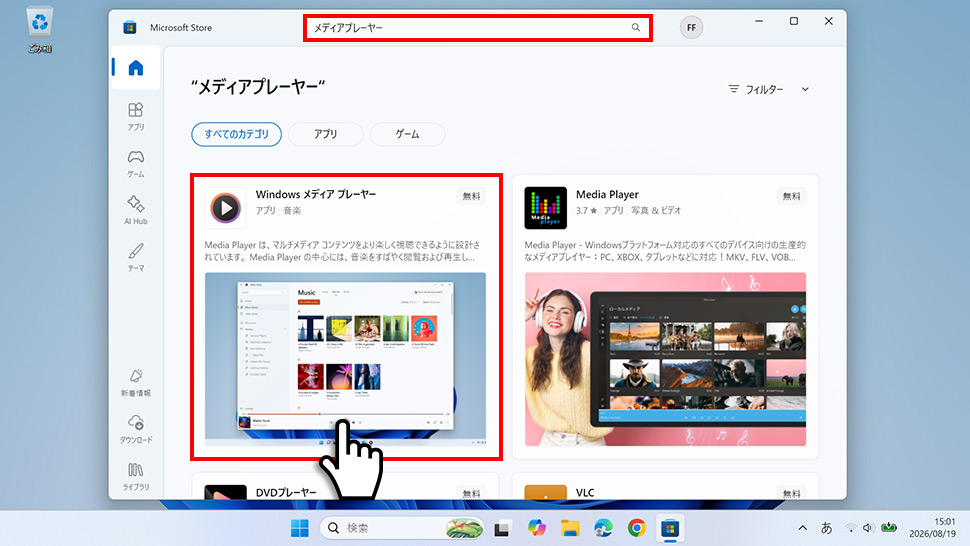Open the Windows メディア プレーヤー title

coord(315,194)
